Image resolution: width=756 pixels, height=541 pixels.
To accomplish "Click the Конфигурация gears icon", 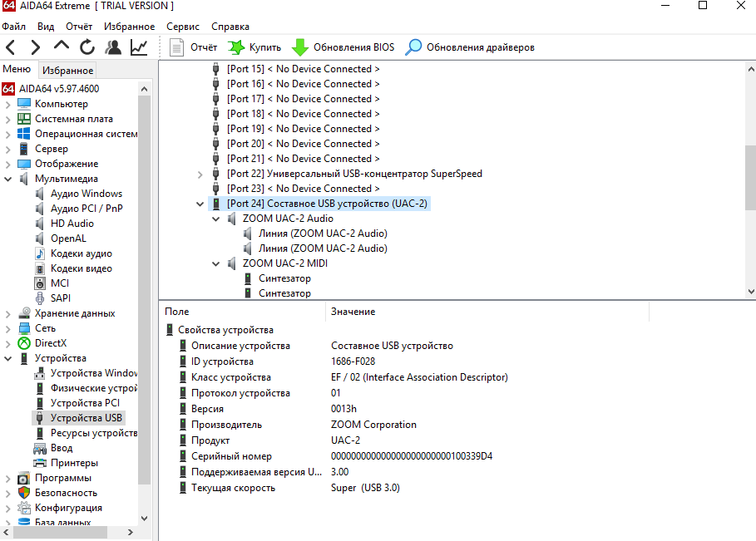I will (24, 508).
